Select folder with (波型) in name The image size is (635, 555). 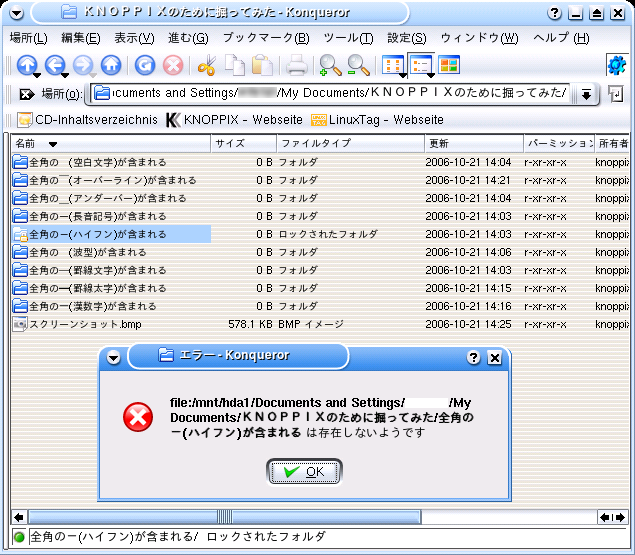point(79,252)
